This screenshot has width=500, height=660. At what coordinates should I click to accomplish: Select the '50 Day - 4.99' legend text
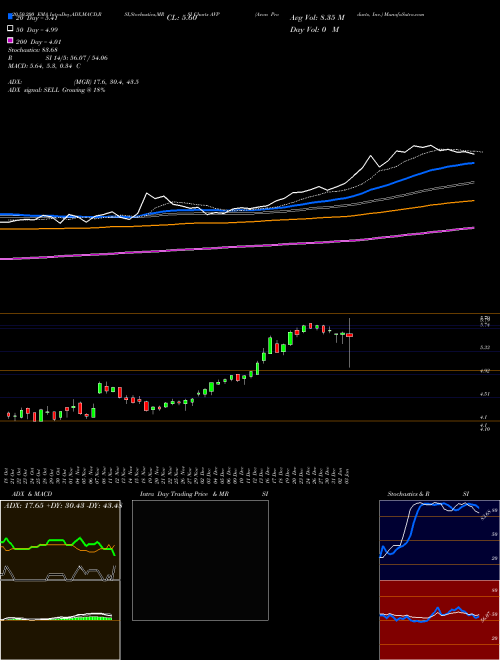(x=37, y=29)
